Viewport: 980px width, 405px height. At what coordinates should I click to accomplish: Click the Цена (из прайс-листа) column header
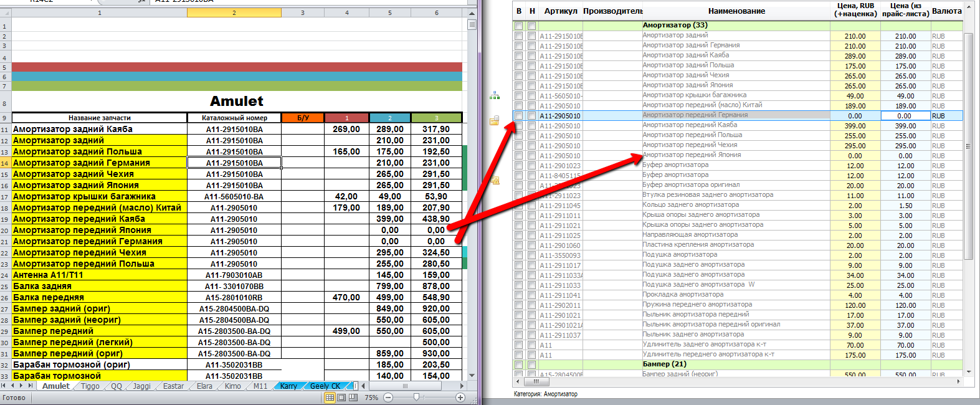coord(905,10)
